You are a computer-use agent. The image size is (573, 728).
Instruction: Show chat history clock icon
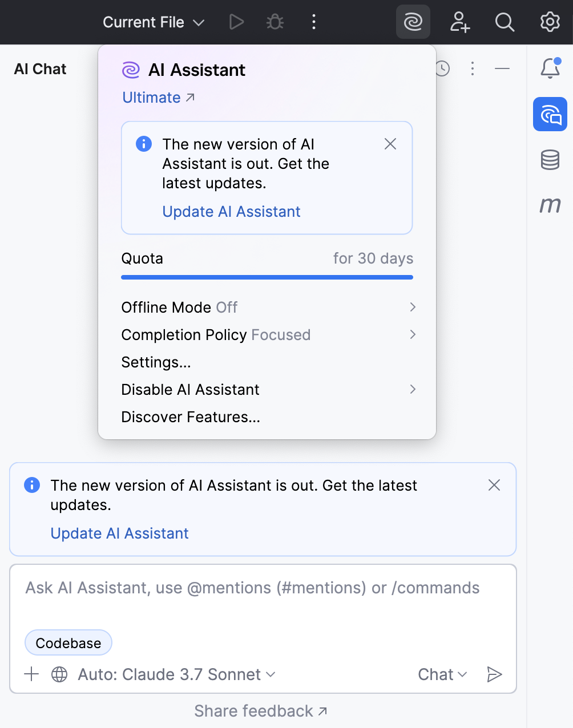click(442, 69)
